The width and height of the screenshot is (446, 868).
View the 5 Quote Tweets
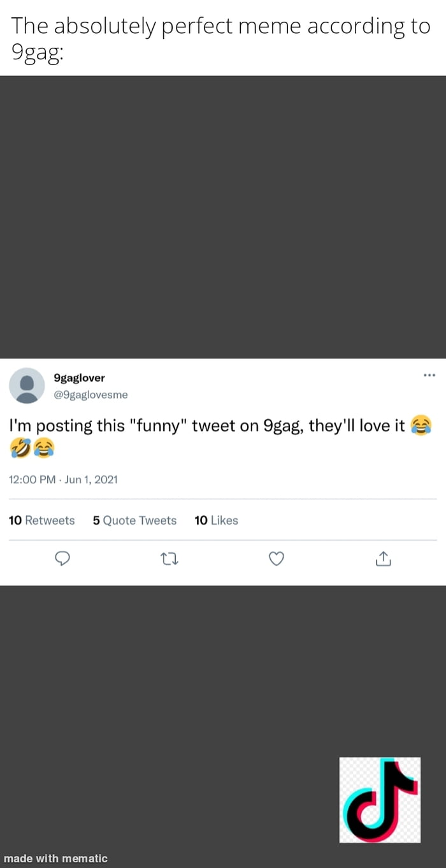click(x=134, y=520)
